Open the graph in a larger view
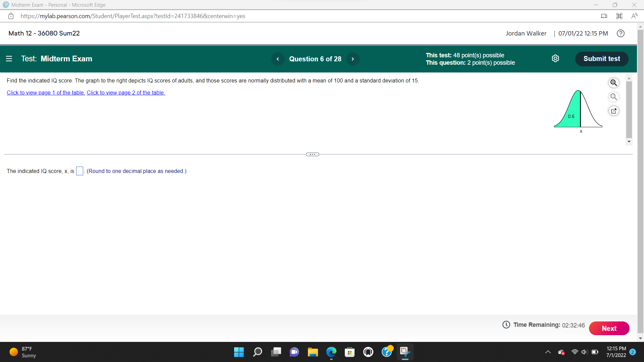The image size is (644, 362). pos(613,111)
